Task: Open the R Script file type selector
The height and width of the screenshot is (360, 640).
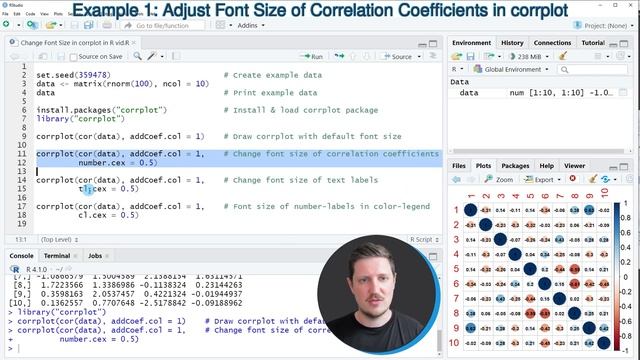Action: click(424, 240)
